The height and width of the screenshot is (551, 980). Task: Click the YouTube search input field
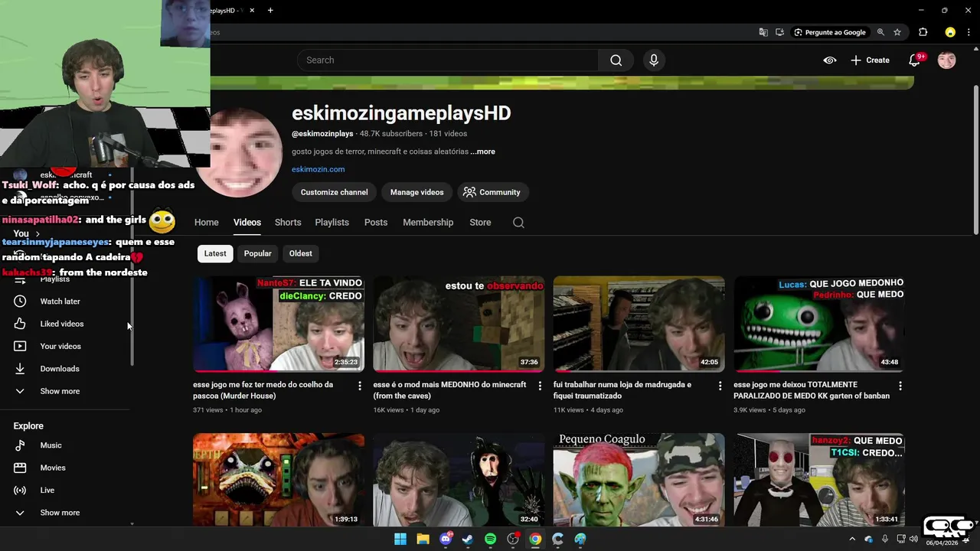point(448,60)
